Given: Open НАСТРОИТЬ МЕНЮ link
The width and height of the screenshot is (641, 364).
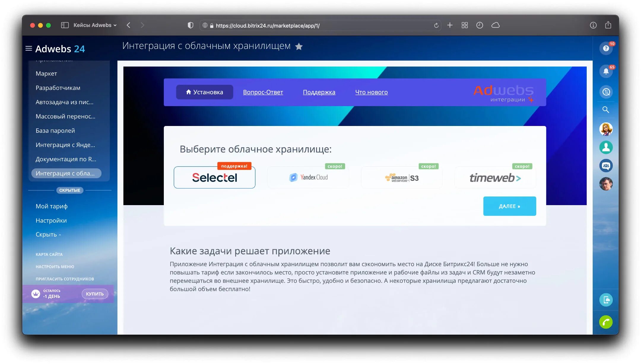Looking at the screenshot, I should click(x=55, y=267).
